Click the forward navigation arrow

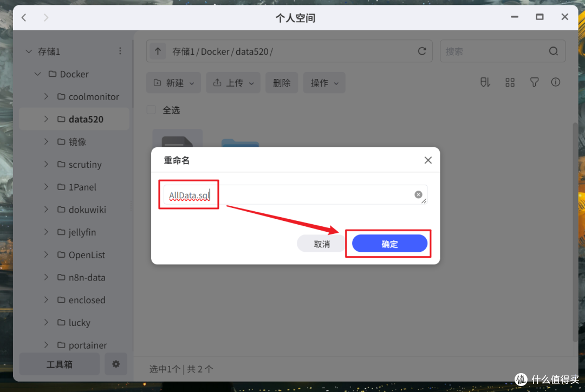[x=46, y=17]
